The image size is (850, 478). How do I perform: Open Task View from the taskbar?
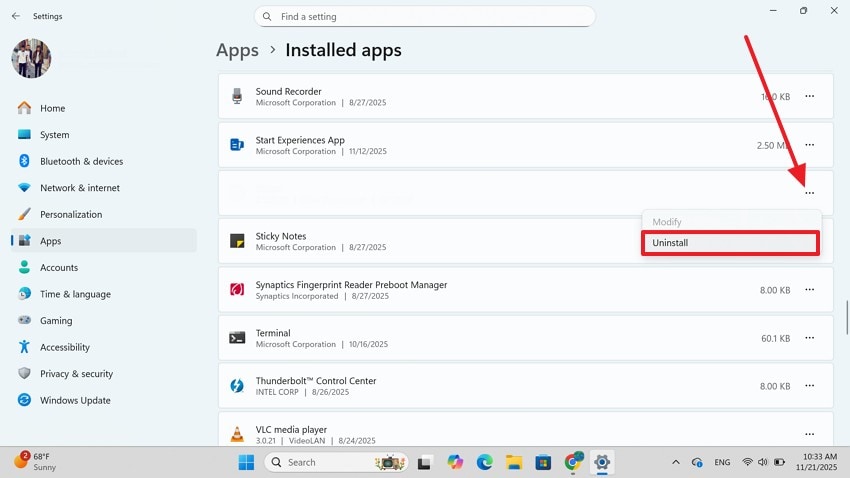[424, 462]
